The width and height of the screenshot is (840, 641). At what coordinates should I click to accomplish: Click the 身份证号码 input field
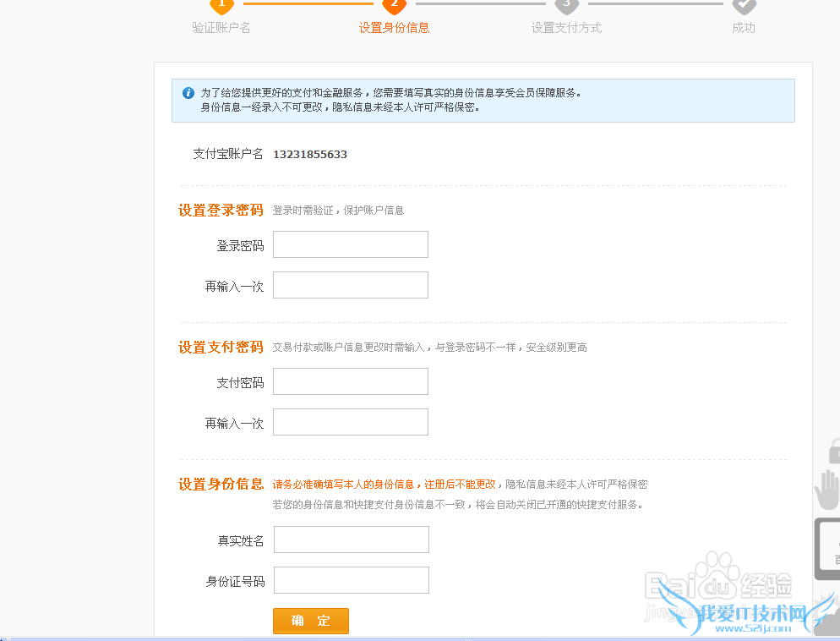point(352,580)
